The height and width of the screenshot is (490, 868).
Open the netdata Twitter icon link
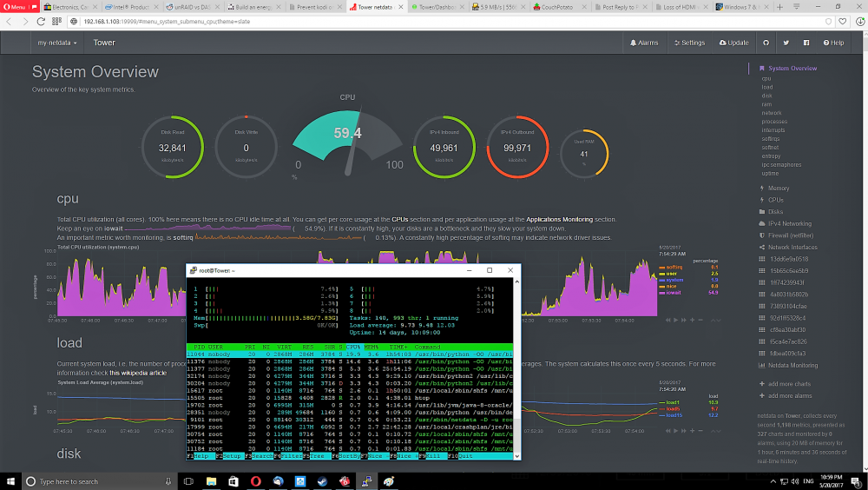coord(786,43)
